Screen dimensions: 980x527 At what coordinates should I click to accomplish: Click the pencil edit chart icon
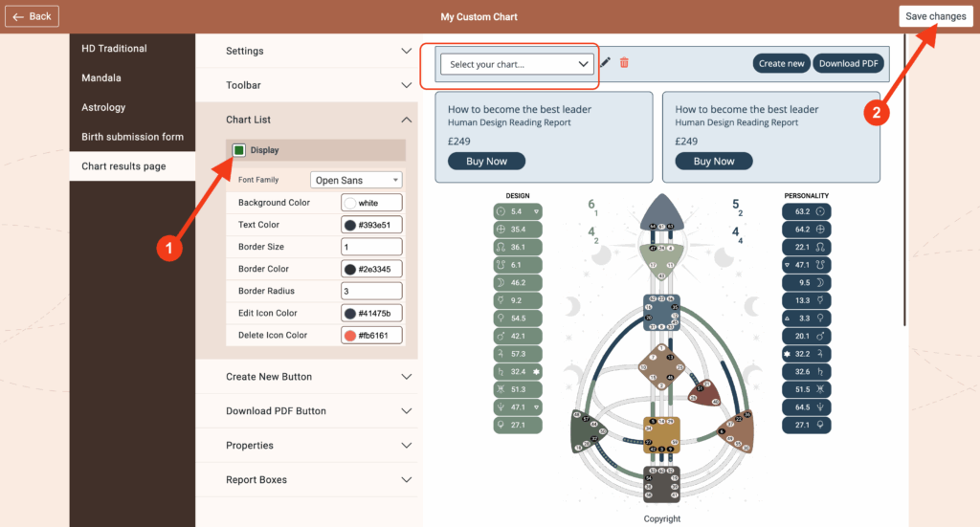[605, 63]
